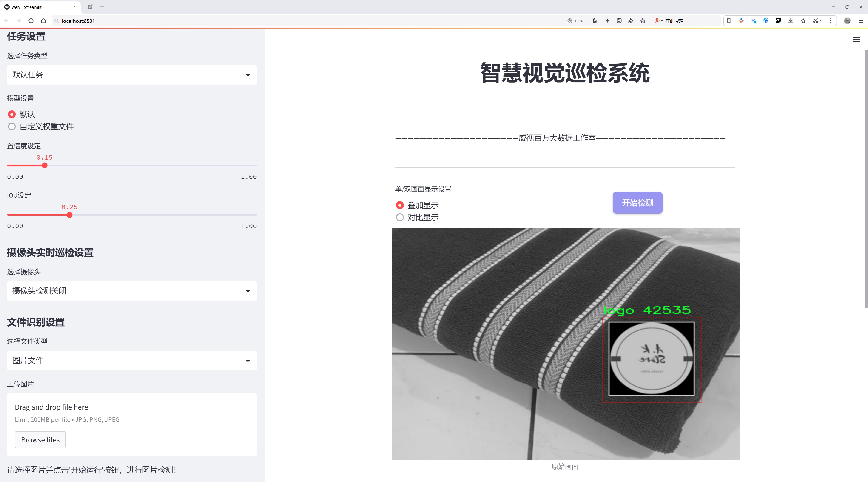
Task: Open the browser profile avatar
Action: tap(847, 20)
